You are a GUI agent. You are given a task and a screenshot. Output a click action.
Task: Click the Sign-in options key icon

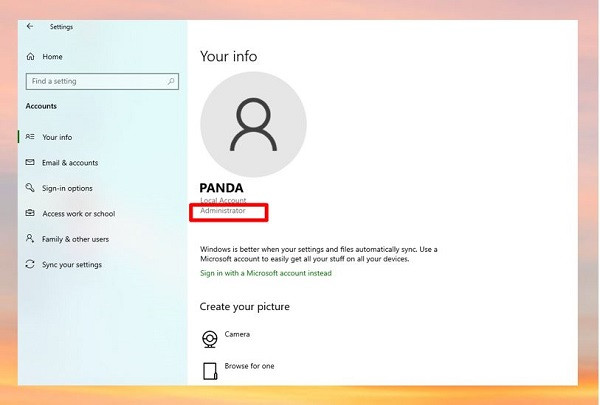click(30, 188)
